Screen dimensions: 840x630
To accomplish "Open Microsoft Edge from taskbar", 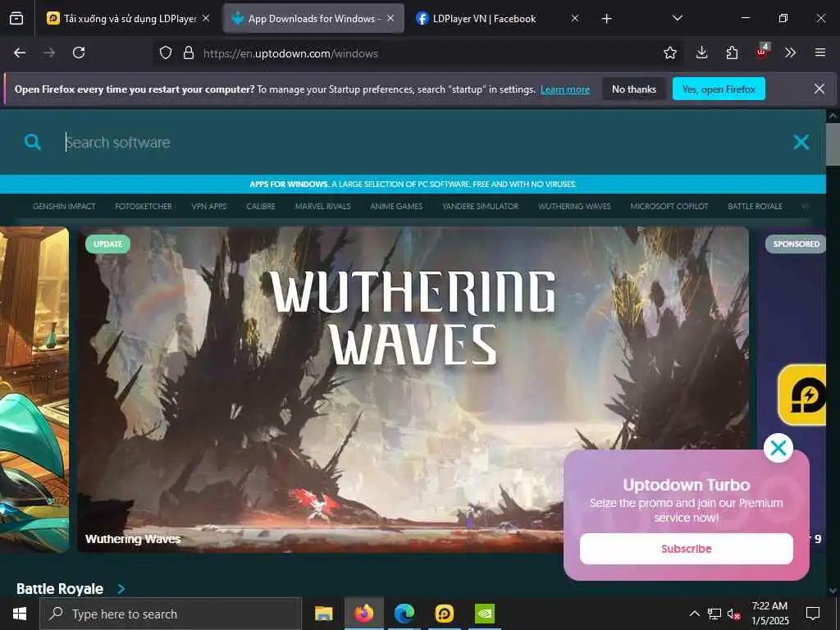I will pyautogui.click(x=404, y=614).
